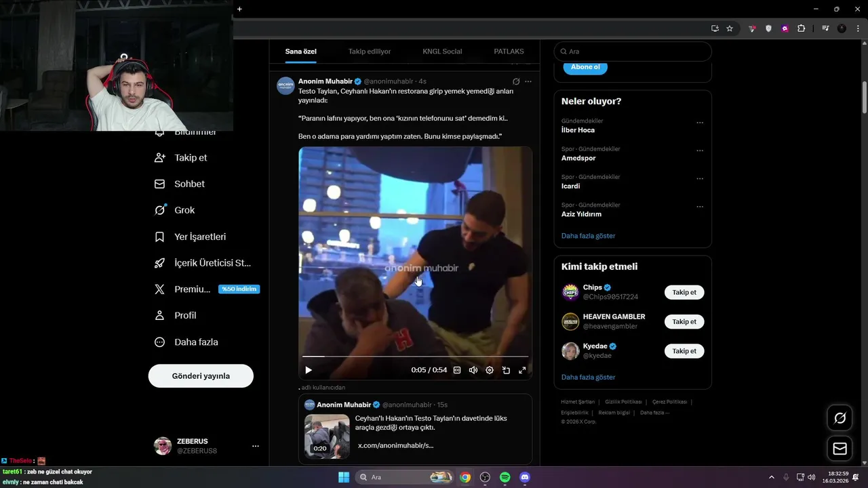Open Takip et in the sidebar

pos(181,157)
